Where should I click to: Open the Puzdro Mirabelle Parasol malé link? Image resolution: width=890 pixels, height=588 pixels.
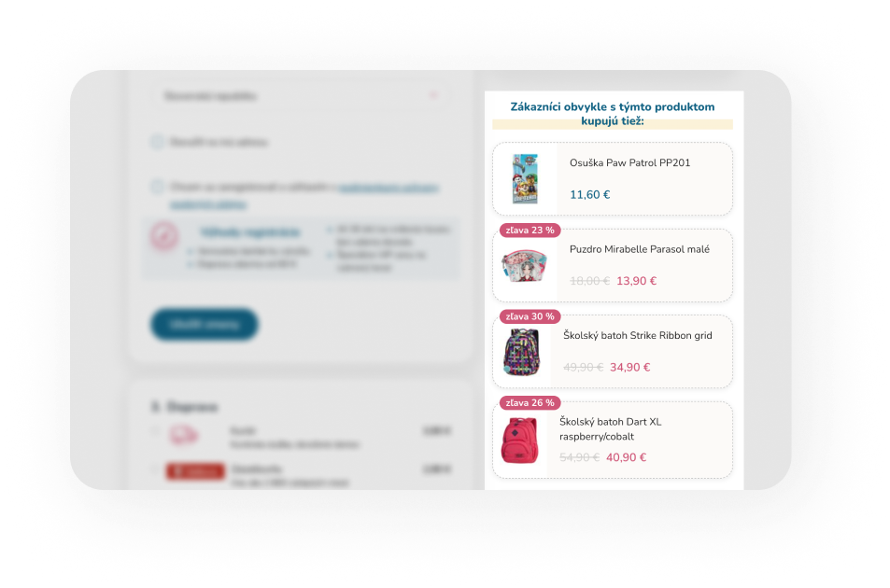640,249
